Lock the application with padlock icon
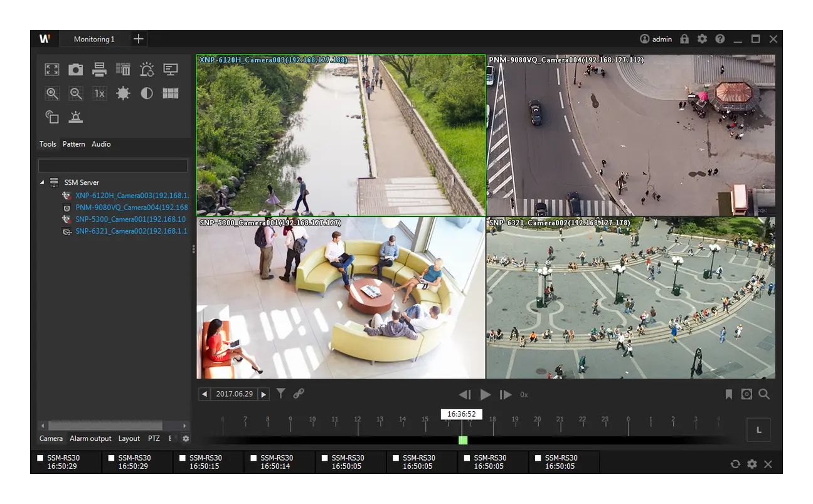 tap(684, 39)
